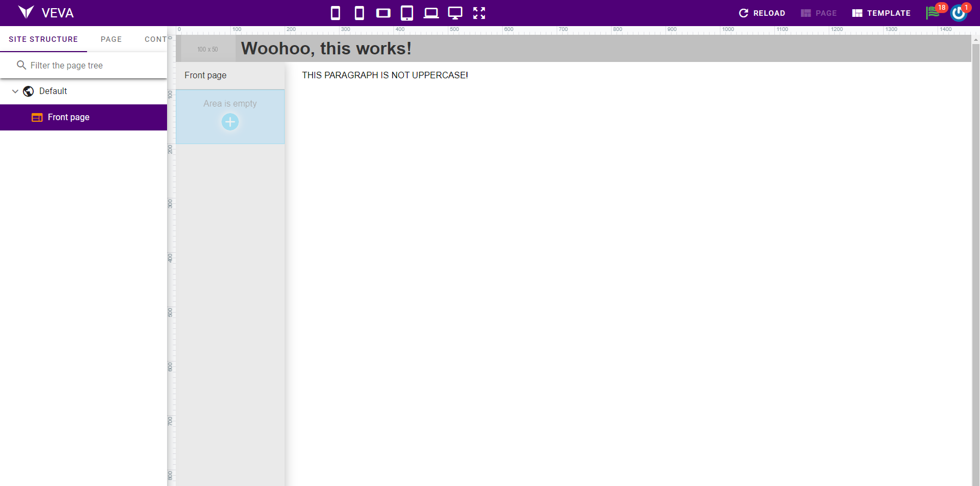Click the PAGE button in top bar
980x486 pixels.
click(x=819, y=13)
